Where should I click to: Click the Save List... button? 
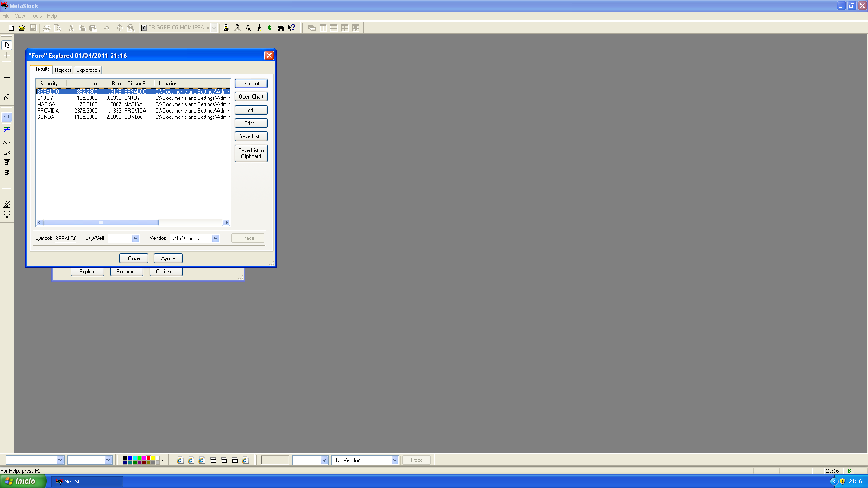[251, 136]
